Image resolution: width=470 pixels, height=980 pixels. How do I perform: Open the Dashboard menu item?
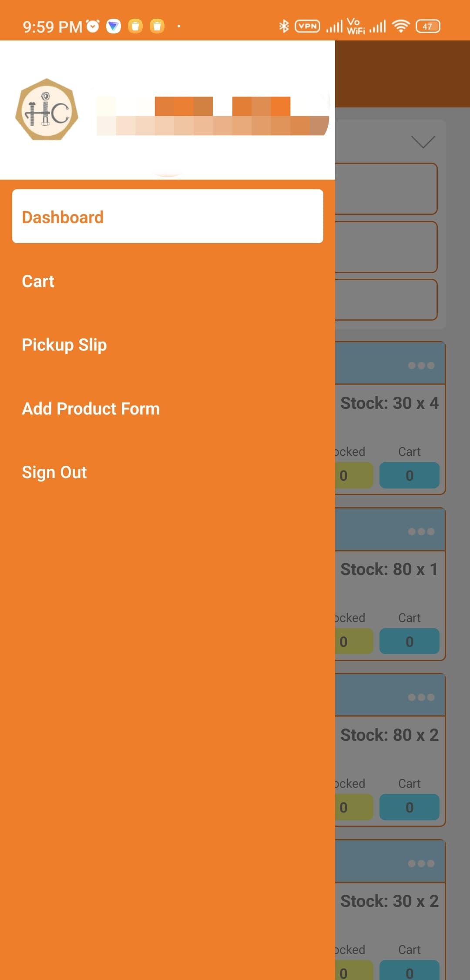168,216
